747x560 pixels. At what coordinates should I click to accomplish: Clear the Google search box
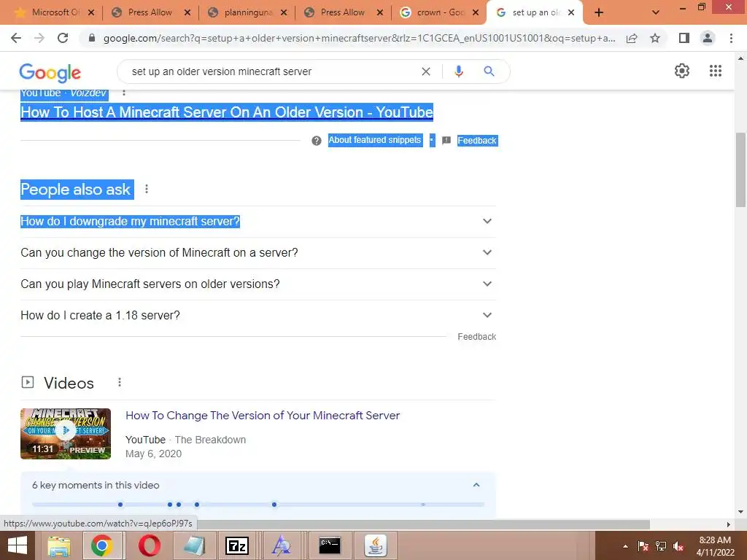(x=426, y=71)
